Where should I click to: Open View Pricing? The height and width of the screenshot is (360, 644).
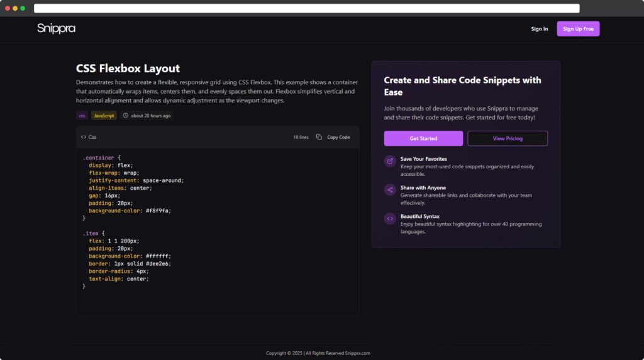(507, 138)
